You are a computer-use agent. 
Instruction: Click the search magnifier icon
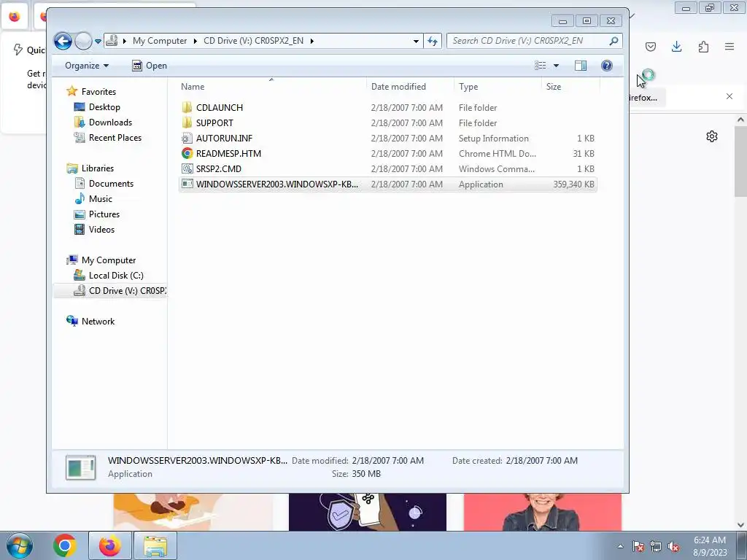click(x=614, y=41)
